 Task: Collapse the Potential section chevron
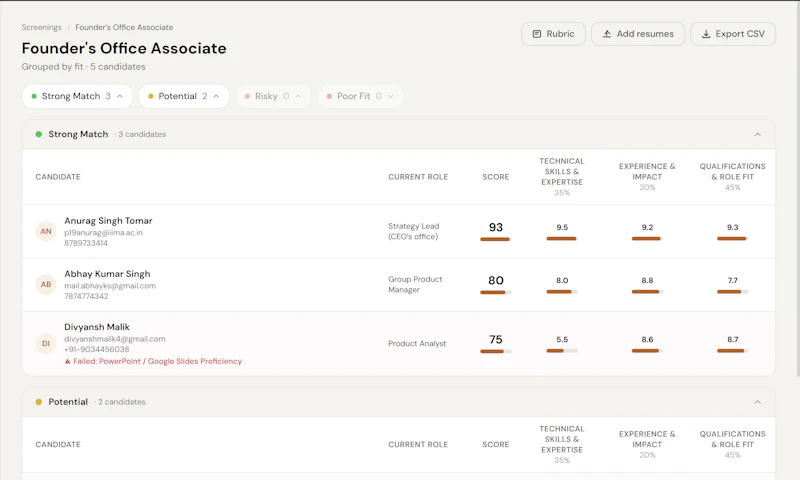758,402
